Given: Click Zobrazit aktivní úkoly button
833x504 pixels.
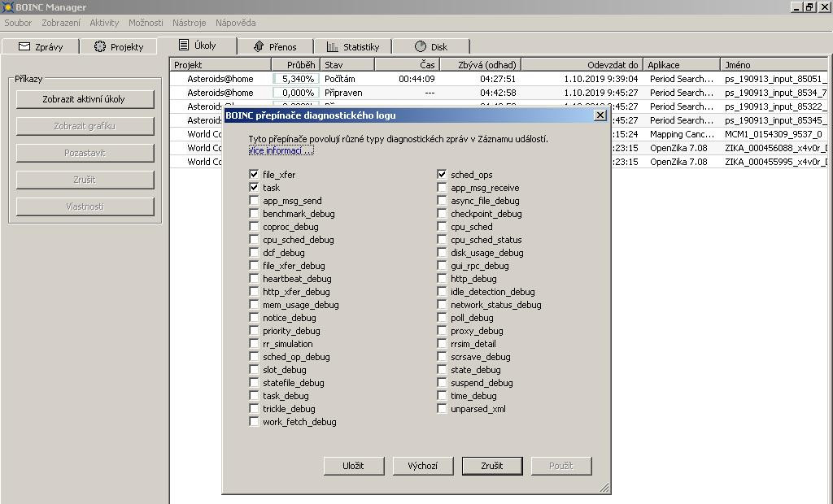Looking at the screenshot, I should (85, 99).
